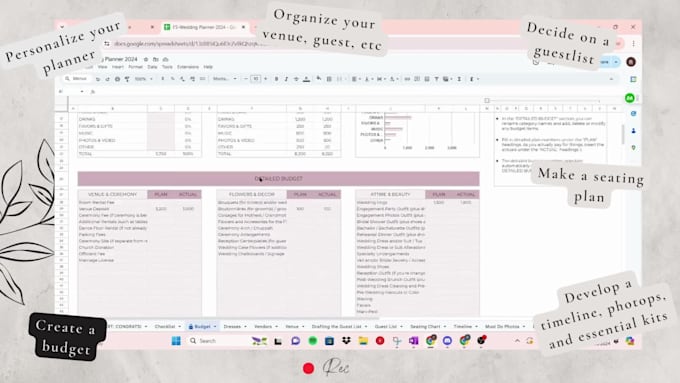This screenshot has height=383, width=680.
Task: Collapse the toolbar with chevron
Action: pyautogui.click(x=611, y=79)
